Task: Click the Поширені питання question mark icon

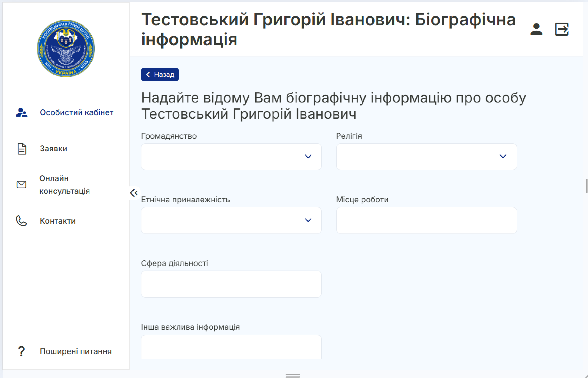Action: [21, 351]
